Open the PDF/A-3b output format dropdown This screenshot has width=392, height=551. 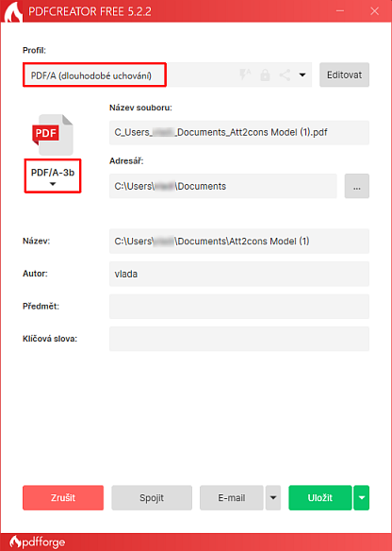[x=53, y=176]
